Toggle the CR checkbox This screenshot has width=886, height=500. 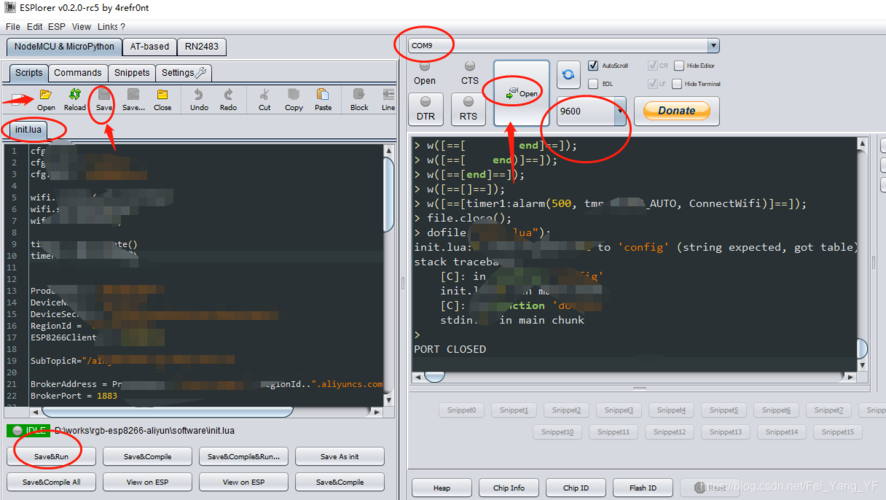653,66
